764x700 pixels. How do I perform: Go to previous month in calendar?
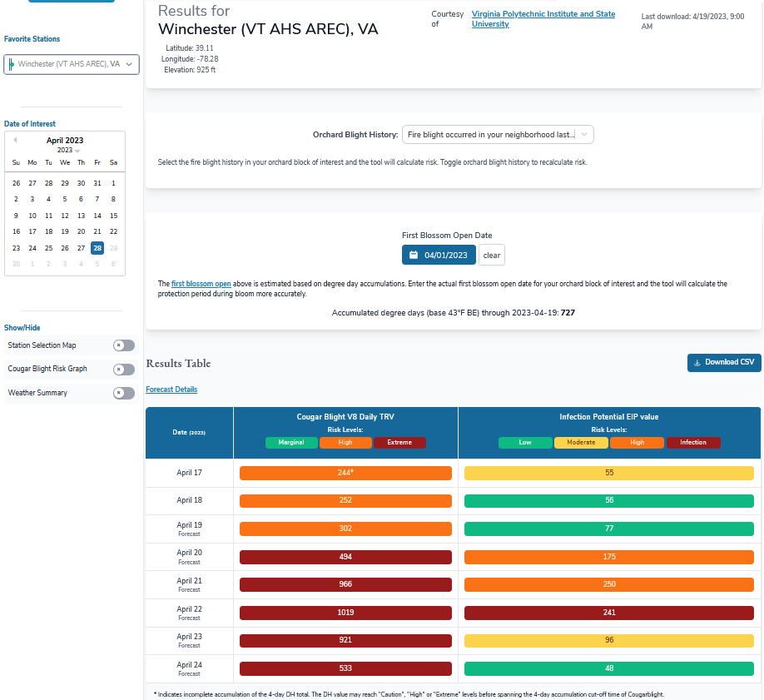(x=15, y=140)
